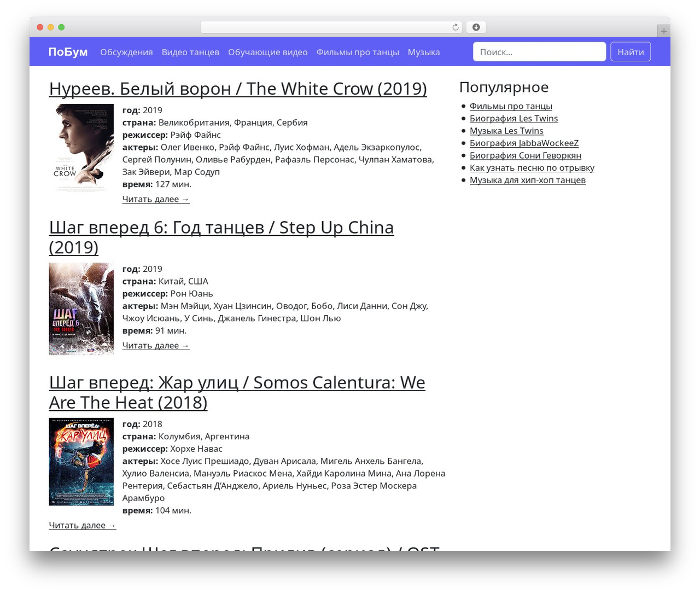Click the browser address bar
Image resolution: width=700 pixels, height=593 pixels.
331,27
